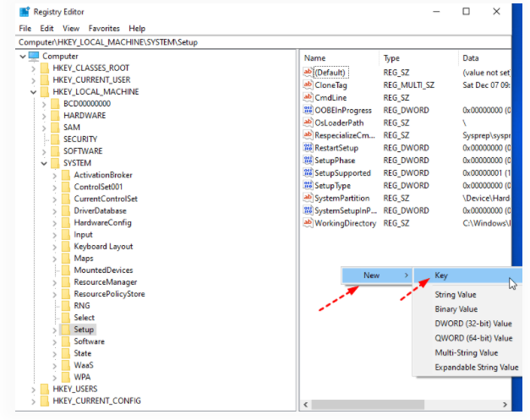Click the SYSTEM folder icon
This screenshot has width=530, height=420.
(55, 163)
